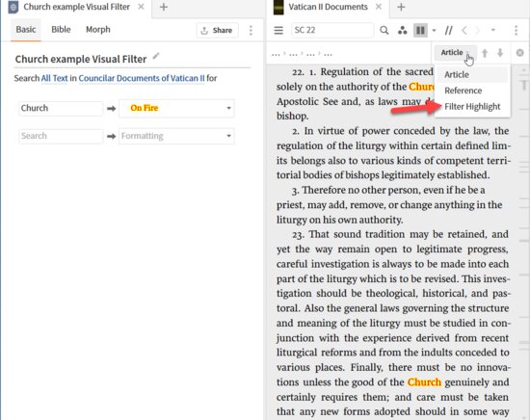Screen dimensions: 530x420
Task: Close the Vatican II Documents tab
Action: click(379, 7)
